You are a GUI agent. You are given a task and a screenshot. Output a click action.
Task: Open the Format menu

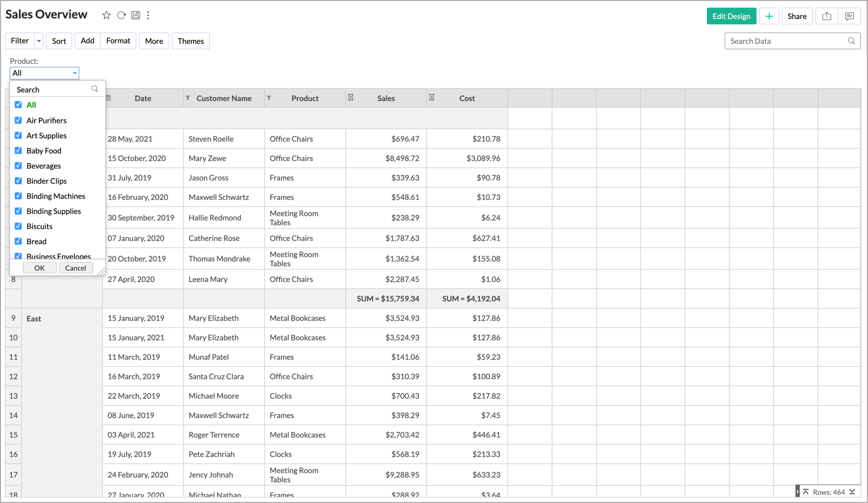[118, 41]
